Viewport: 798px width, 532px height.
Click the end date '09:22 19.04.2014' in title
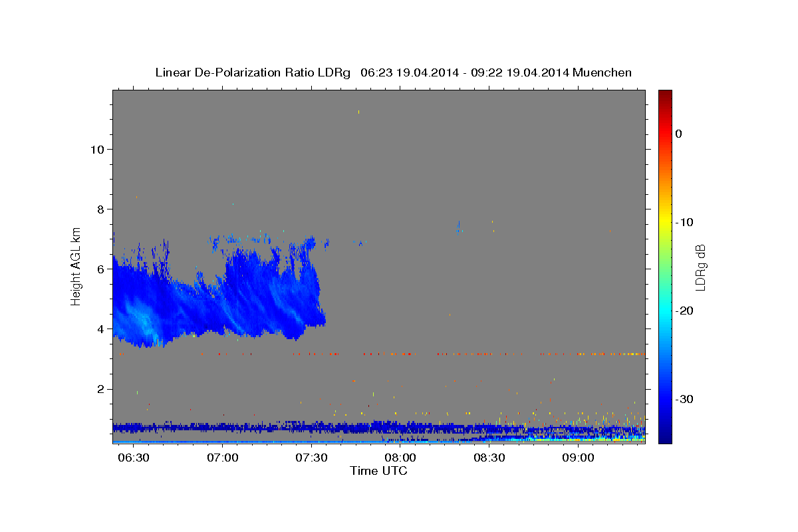click(519, 72)
